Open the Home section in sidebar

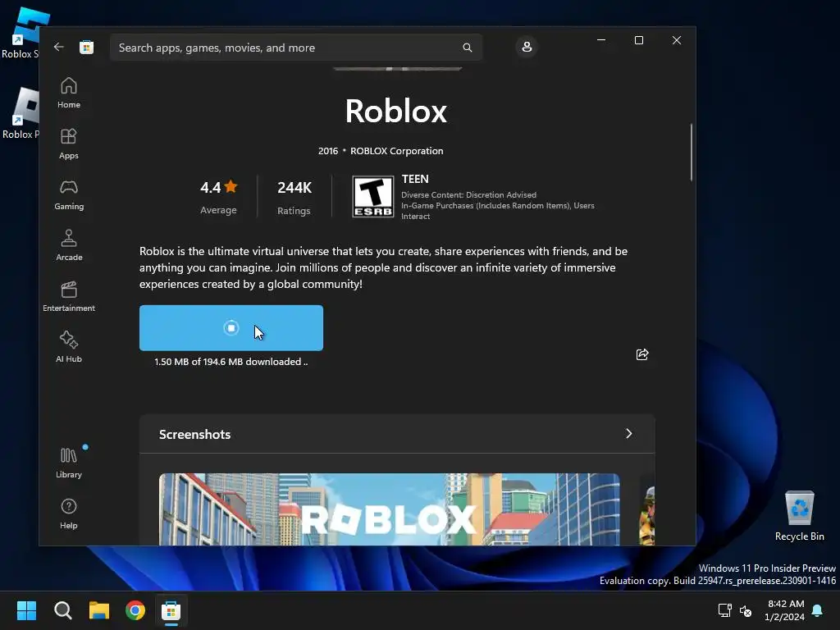(69, 93)
